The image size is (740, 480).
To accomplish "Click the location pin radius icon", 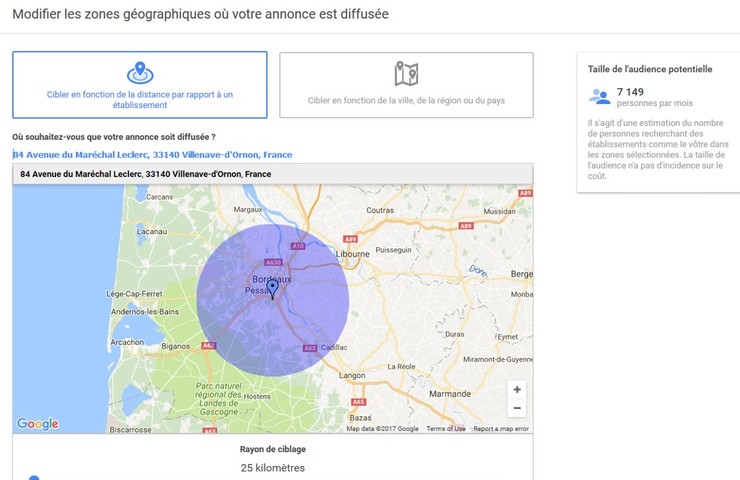I will (140, 73).
